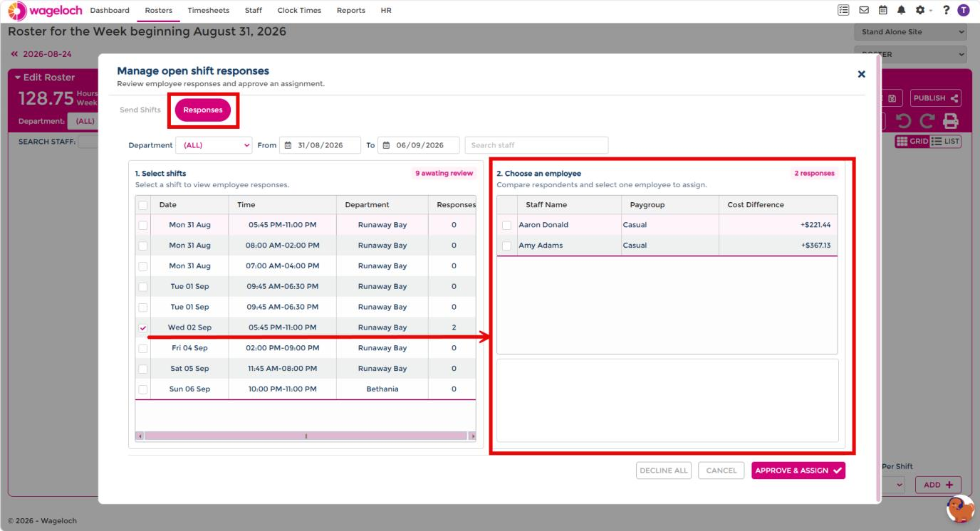Check the Mon 31 Aug 05:45 PM shift
This screenshot has width=980, height=531.
point(143,225)
